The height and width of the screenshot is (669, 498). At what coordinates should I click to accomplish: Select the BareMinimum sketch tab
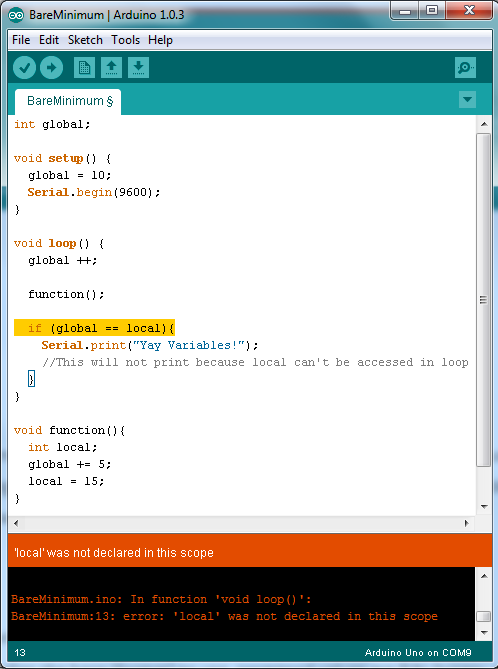pyautogui.click(x=68, y=102)
